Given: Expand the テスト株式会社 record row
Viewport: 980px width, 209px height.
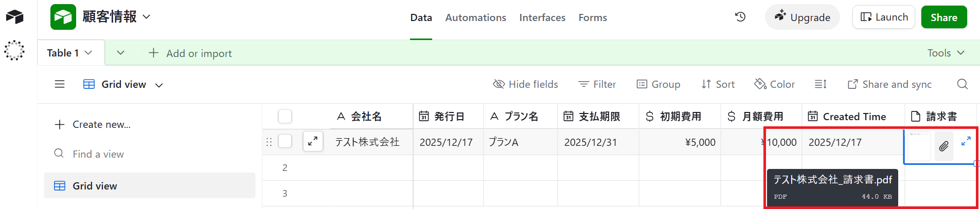Looking at the screenshot, I should click(x=313, y=142).
